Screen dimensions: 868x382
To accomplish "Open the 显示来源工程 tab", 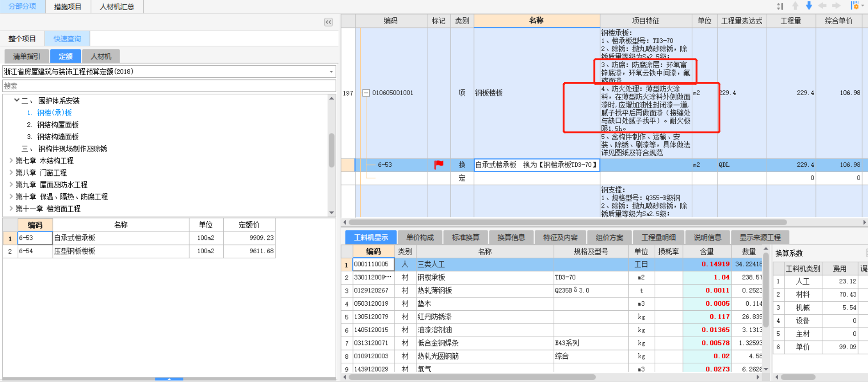I will (760, 238).
